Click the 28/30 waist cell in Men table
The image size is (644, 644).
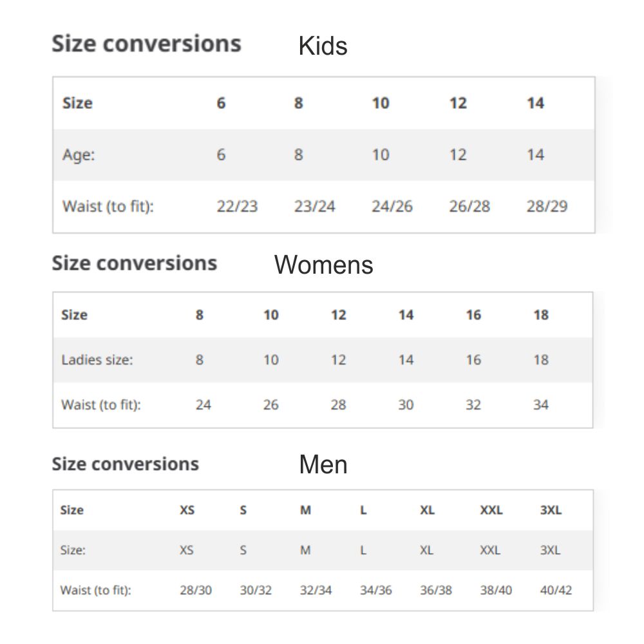click(x=196, y=590)
